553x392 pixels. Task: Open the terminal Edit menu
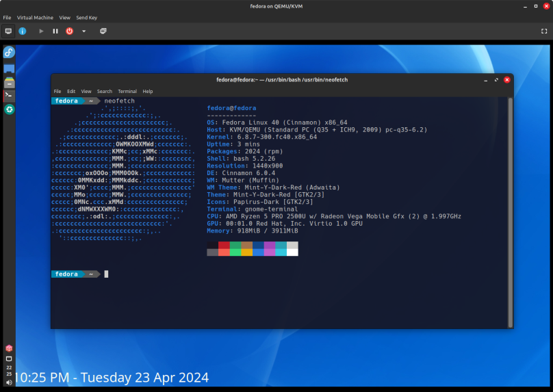[71, 91]
